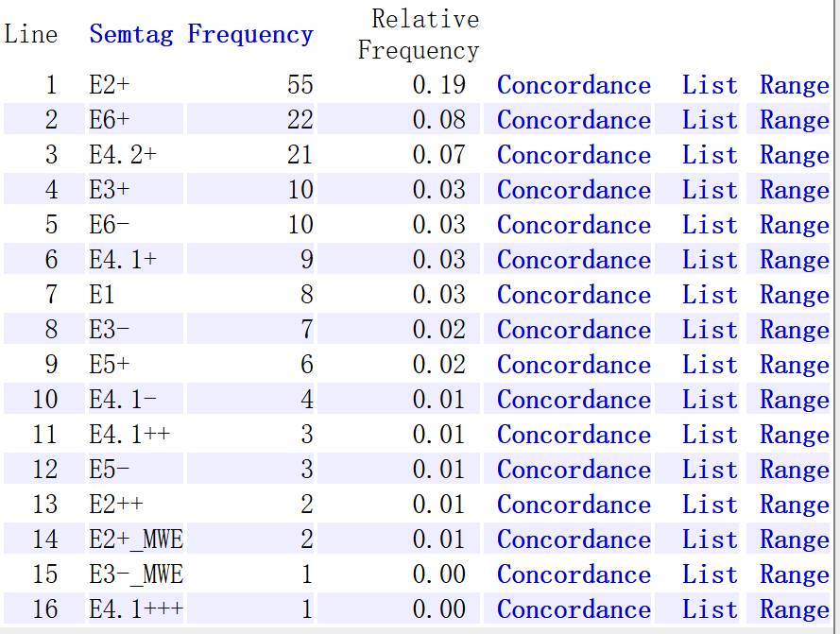Open Concordance for semtag E2+
This screenshot has width=840, height=634.
574,85
